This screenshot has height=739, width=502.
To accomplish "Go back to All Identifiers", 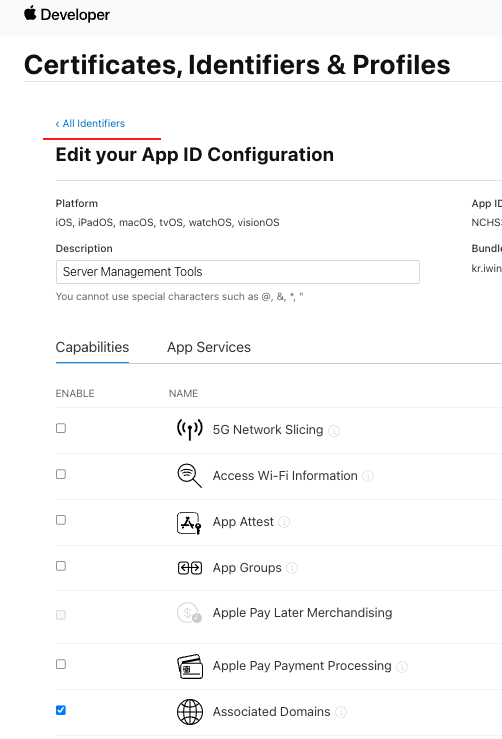I will pyautogui.click(x=90, y=123).
